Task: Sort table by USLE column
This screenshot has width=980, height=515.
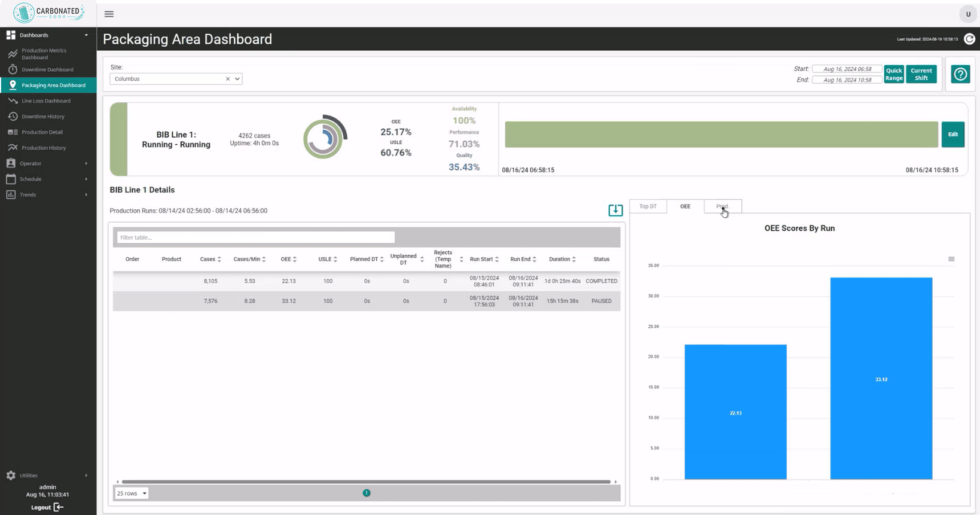Action: (335, 260)
